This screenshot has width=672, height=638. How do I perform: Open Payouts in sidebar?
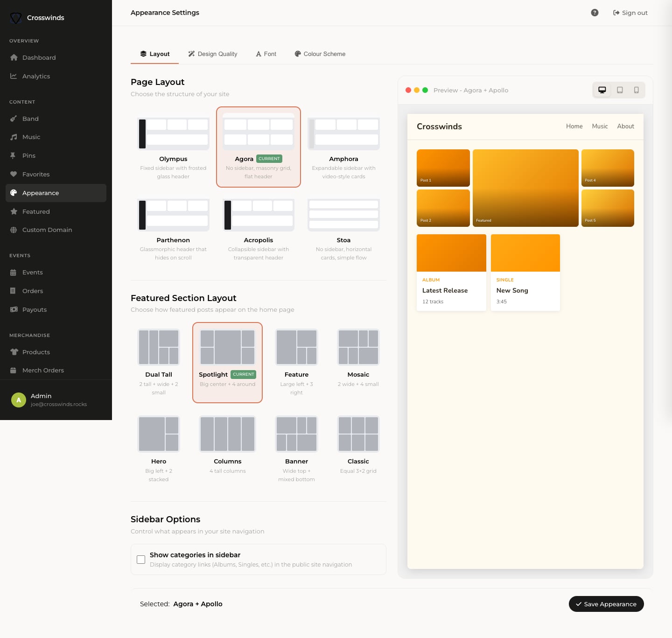[56, 309]
